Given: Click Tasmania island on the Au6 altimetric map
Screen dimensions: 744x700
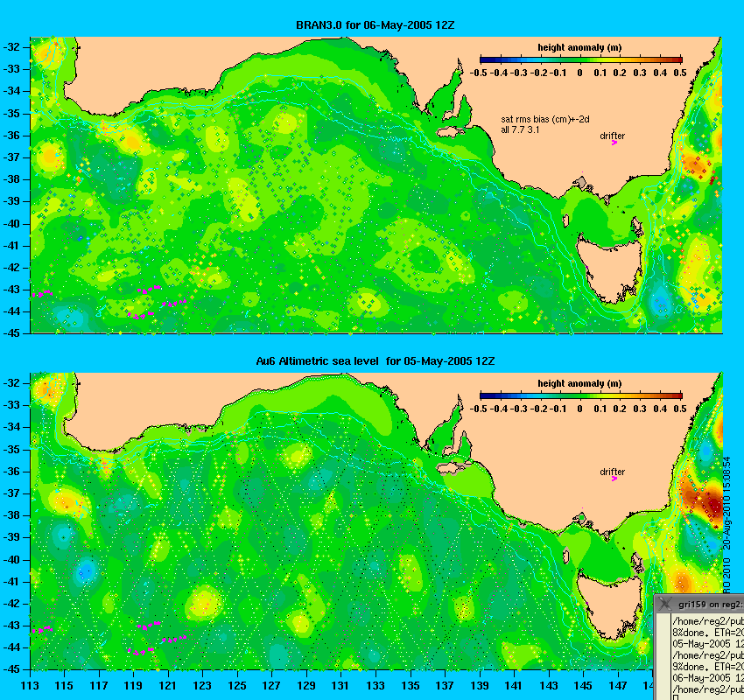Looking at the screenshot, I should 610,605.
